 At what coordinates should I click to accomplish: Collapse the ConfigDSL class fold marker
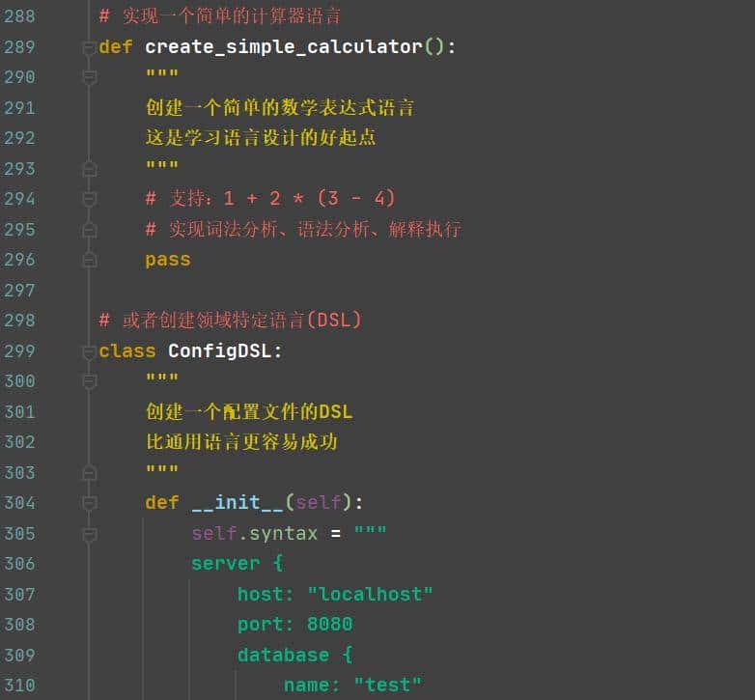coord(89,351)
